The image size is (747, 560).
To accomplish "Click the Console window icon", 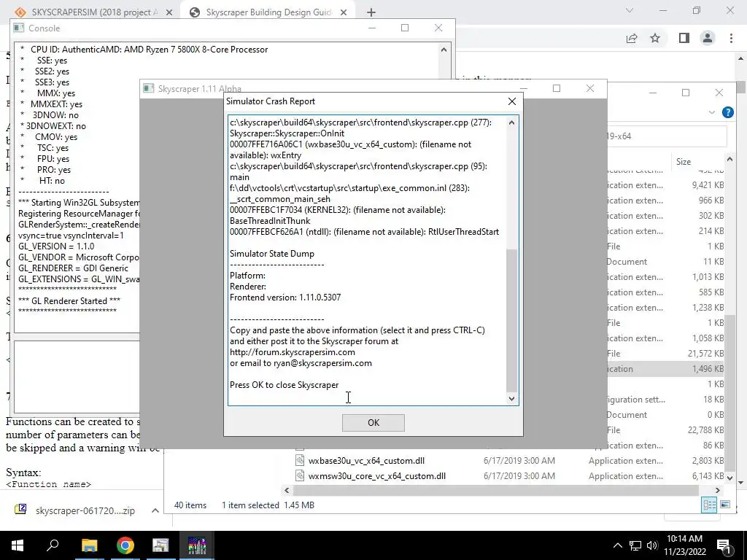I will [x=18, y=28].
